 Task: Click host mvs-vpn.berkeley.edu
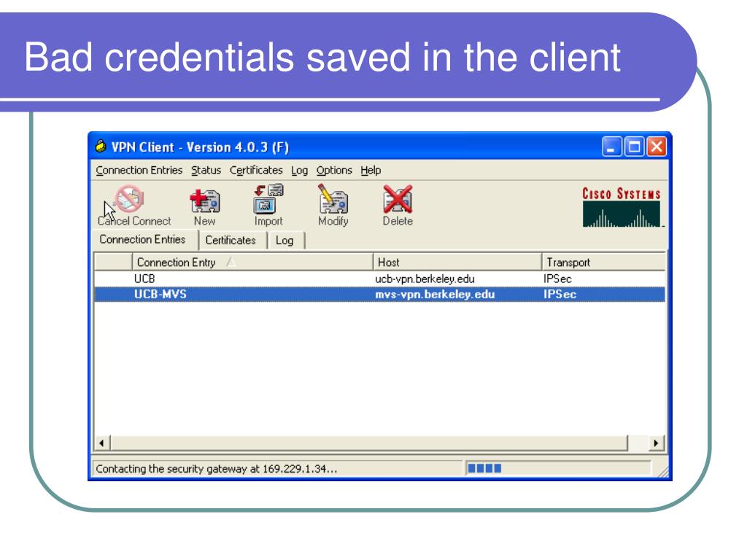(435, 295)
